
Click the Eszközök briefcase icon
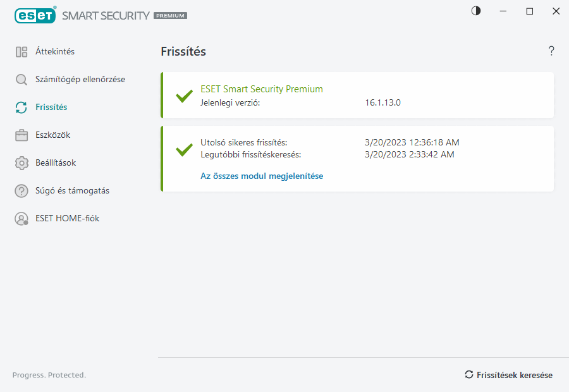coord(21,135)
